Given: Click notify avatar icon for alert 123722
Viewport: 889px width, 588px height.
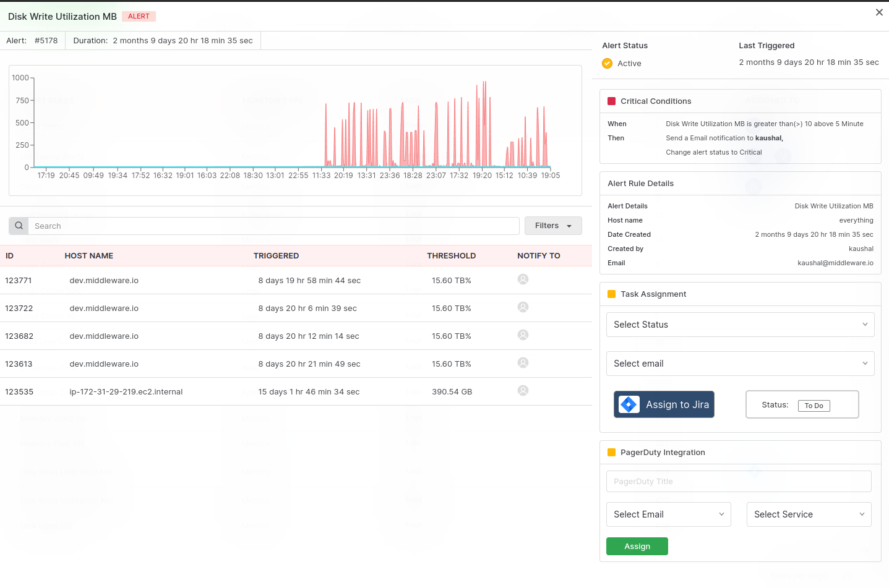Looking at the screenshot, I should pos(523,307).
